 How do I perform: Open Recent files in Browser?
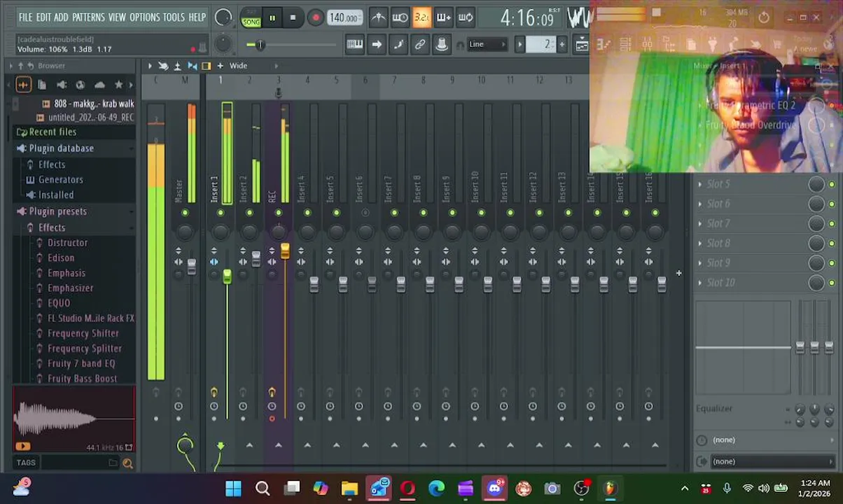click(x=53, y=132)
